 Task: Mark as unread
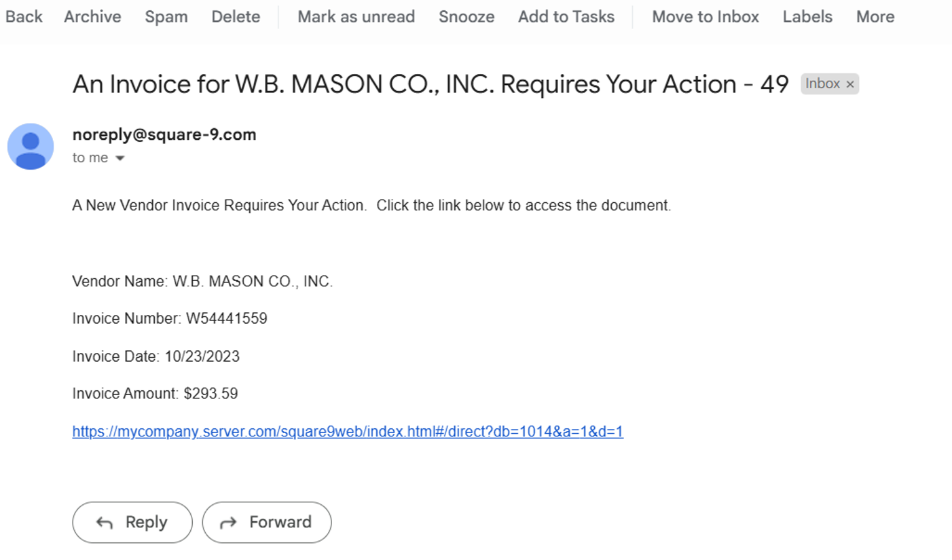click(x=356, y=17)
